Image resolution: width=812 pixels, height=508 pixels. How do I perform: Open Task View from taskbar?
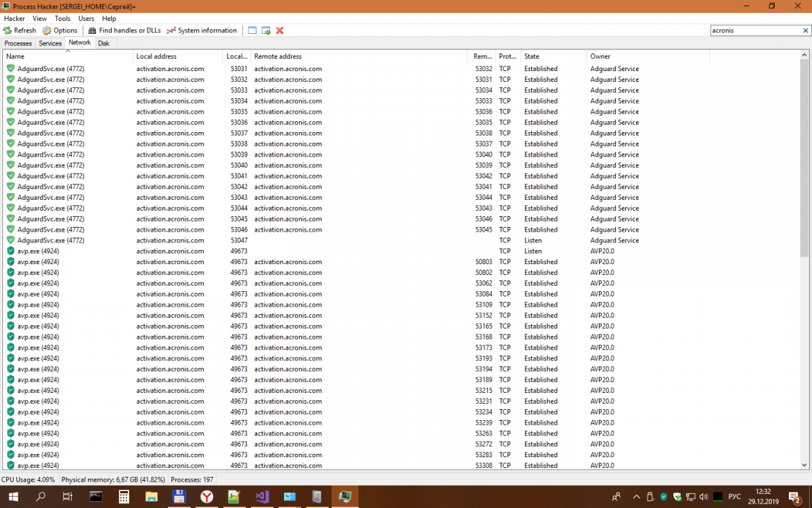point(68,497)
